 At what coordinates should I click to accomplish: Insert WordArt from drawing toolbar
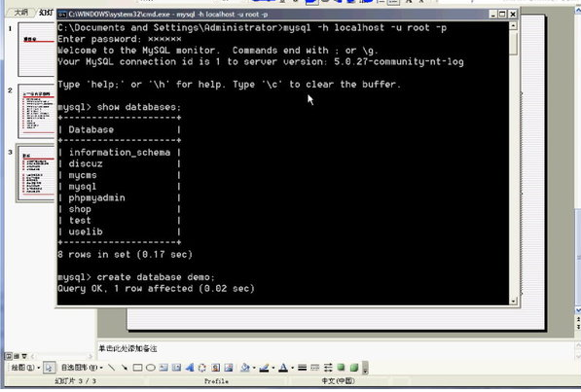[x=190, y=368]
